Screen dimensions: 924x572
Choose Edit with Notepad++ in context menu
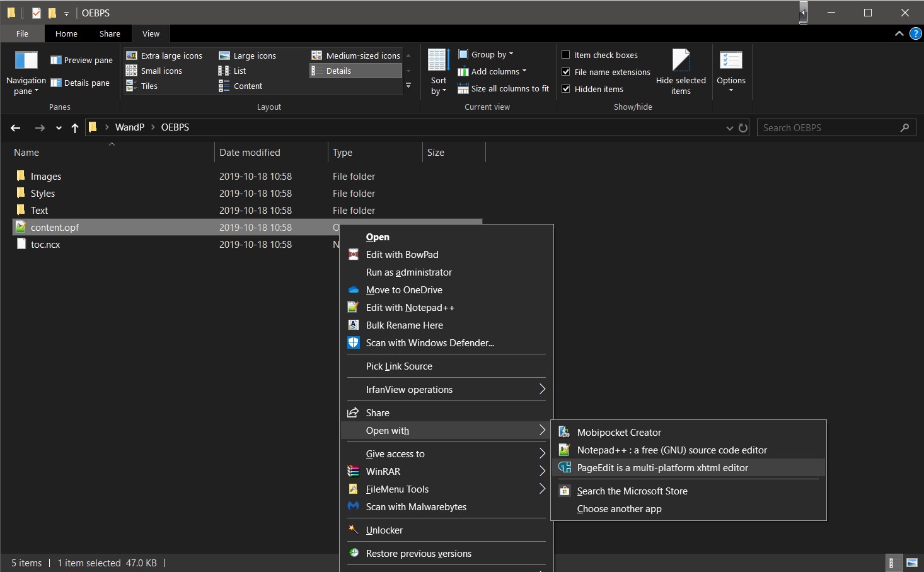click(x=410, y=308)
